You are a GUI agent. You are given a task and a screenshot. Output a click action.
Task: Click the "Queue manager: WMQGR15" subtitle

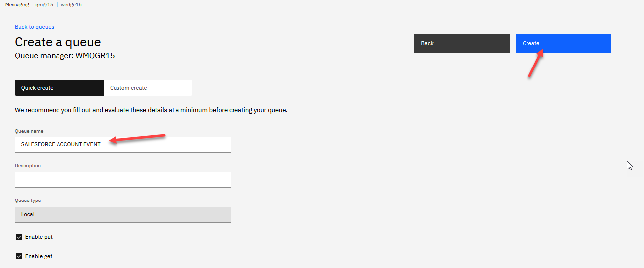coord(65,56)
